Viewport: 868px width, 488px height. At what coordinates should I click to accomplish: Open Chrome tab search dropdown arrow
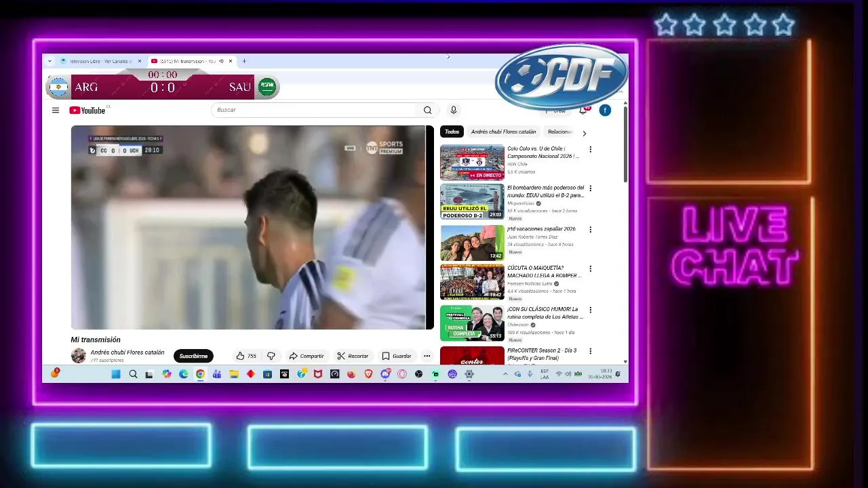50,61
